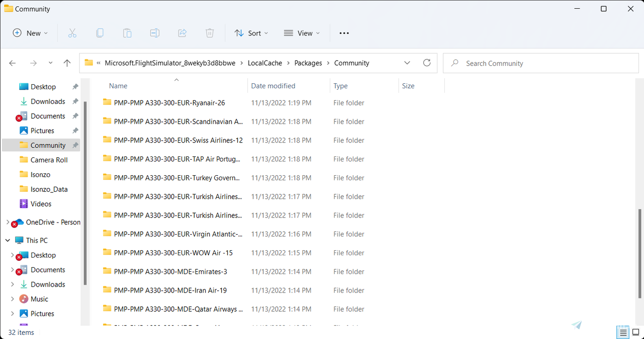Click the folder icon of WOW Air -15
Screen dimensions: 644x339
tap(107, 252)
